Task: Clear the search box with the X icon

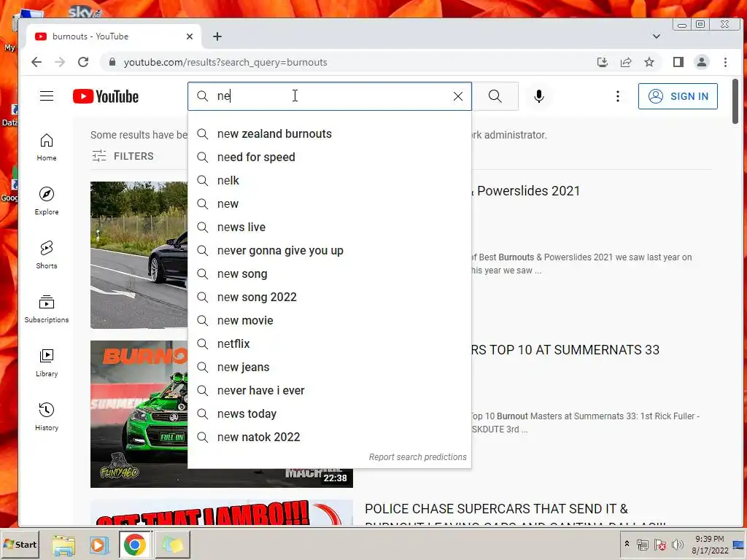Action: (458, 96)
